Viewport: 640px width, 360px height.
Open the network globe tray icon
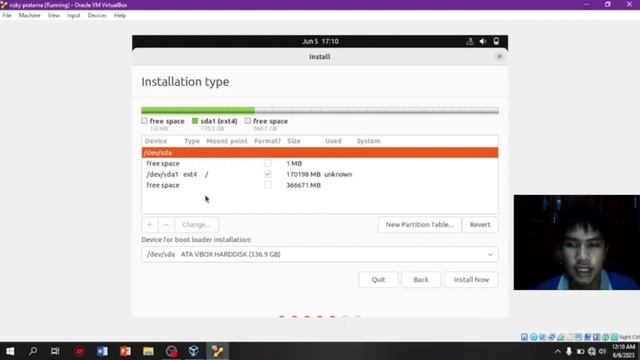click(x=591, y=351)
